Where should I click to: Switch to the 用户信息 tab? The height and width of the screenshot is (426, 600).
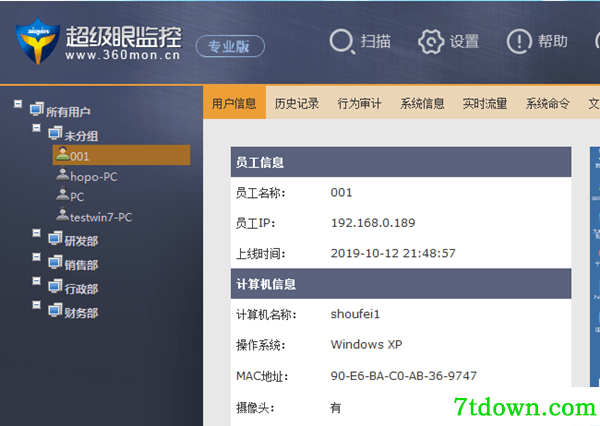(234, 103)
